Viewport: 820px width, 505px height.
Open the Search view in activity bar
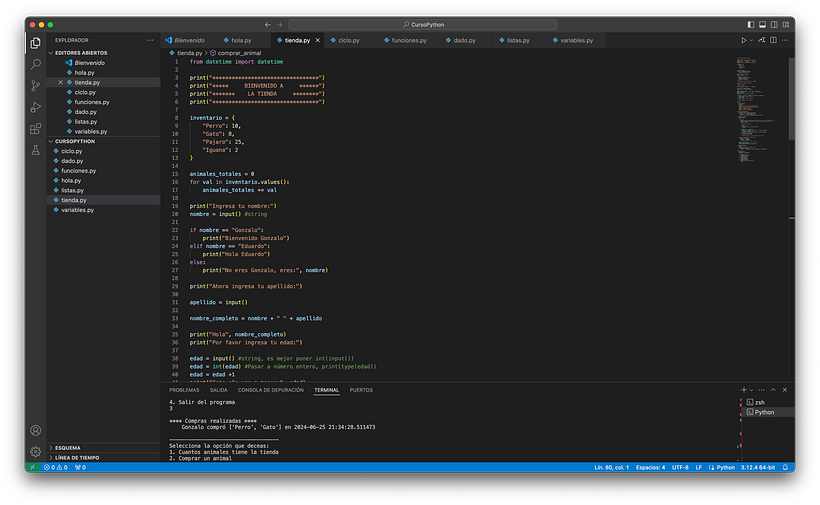(36, 64)
